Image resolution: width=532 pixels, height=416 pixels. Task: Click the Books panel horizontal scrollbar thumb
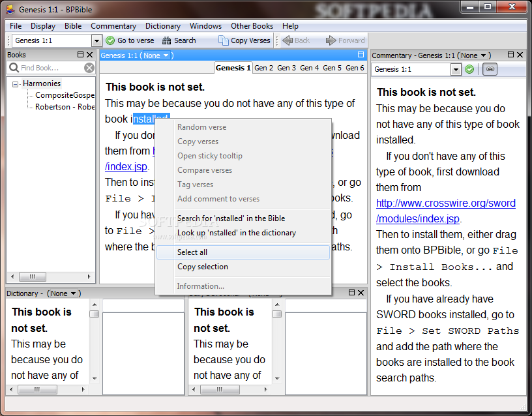coord(32,276)
